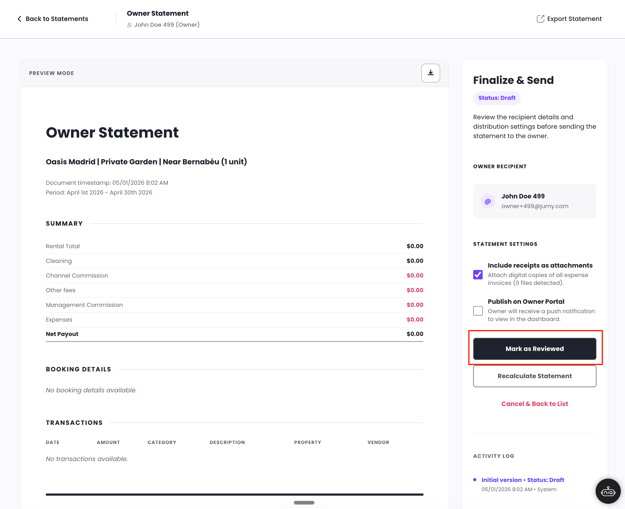The width and height of the screenshot is (625, 509).
Task: Click the PREVIEW MODE label
Action: (x=51, y=73)
